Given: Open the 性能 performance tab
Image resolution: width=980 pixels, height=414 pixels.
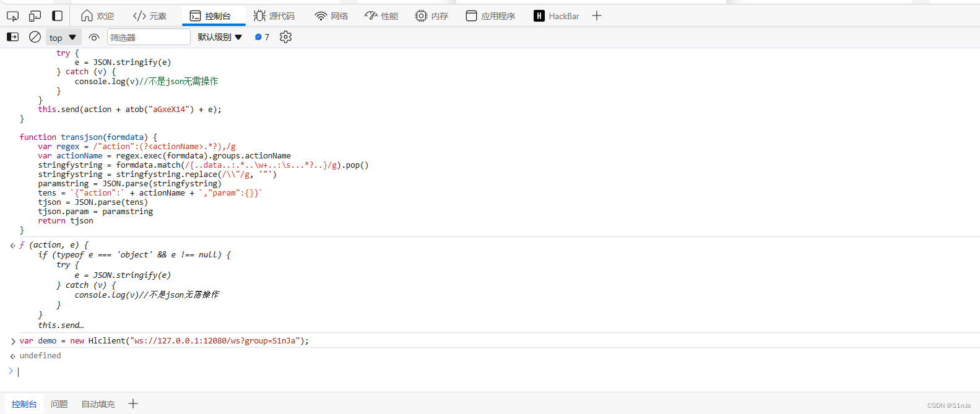Looking at the screenshot, I should click(x=381, y=16).
